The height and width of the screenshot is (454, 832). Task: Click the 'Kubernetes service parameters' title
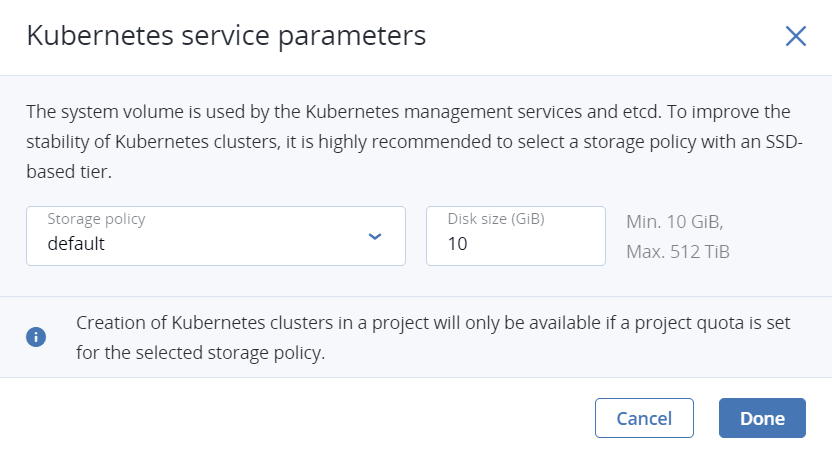(x=226, y=36)
